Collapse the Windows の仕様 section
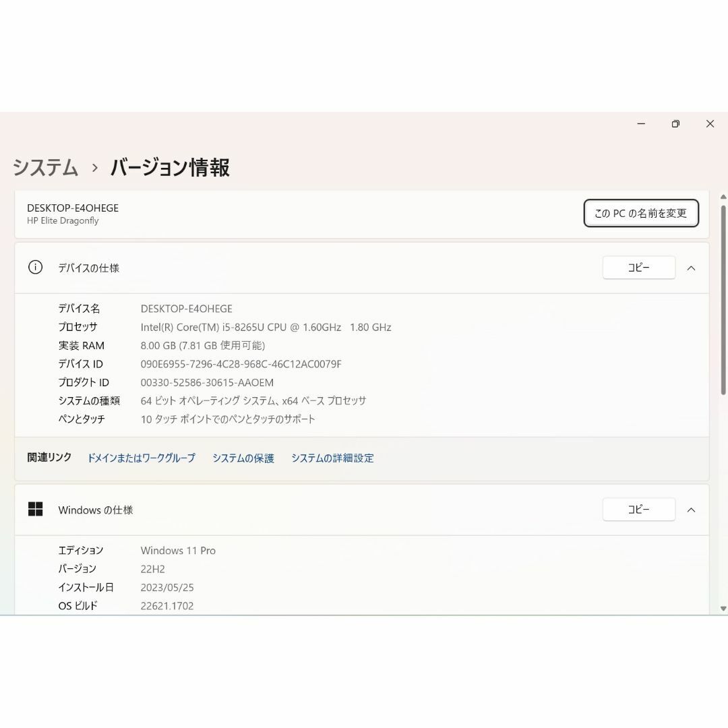Viewport: 728px width, 728px height. coord(691,510)
